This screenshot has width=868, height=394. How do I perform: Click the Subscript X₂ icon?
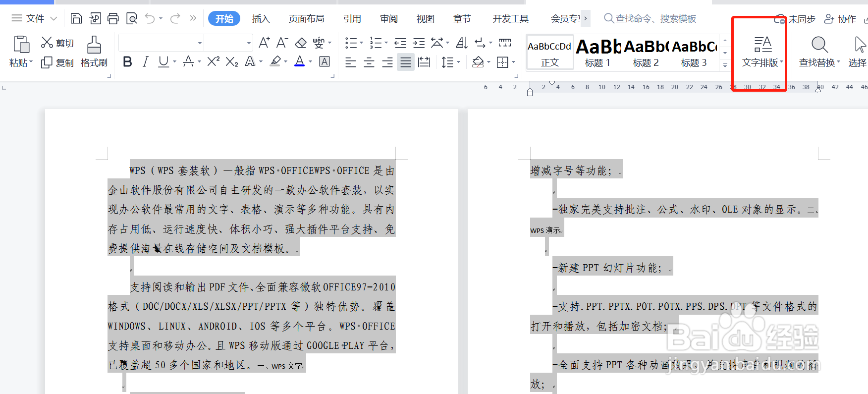[x=231, y=61]
